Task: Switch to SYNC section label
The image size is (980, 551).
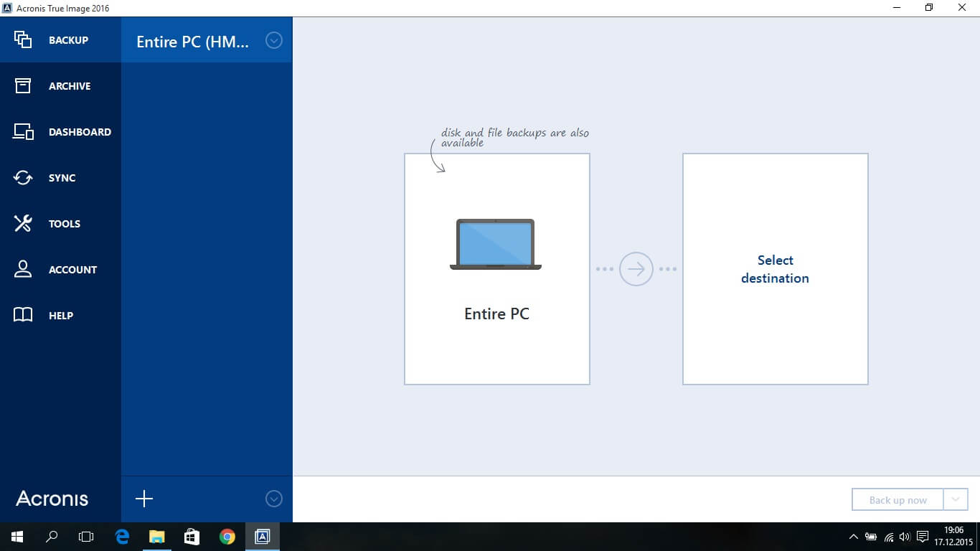Action: tap(62, 178)
